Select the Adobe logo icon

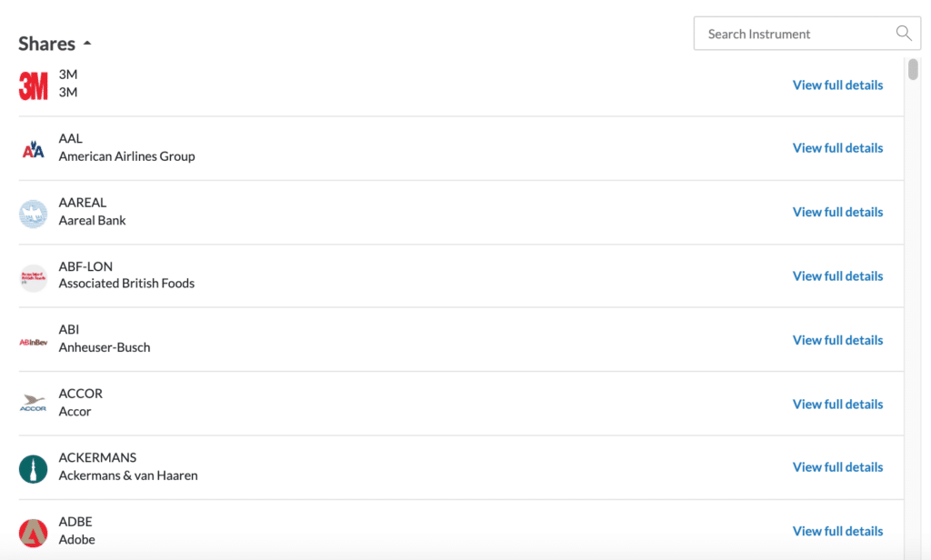click(x=34, y=534)
